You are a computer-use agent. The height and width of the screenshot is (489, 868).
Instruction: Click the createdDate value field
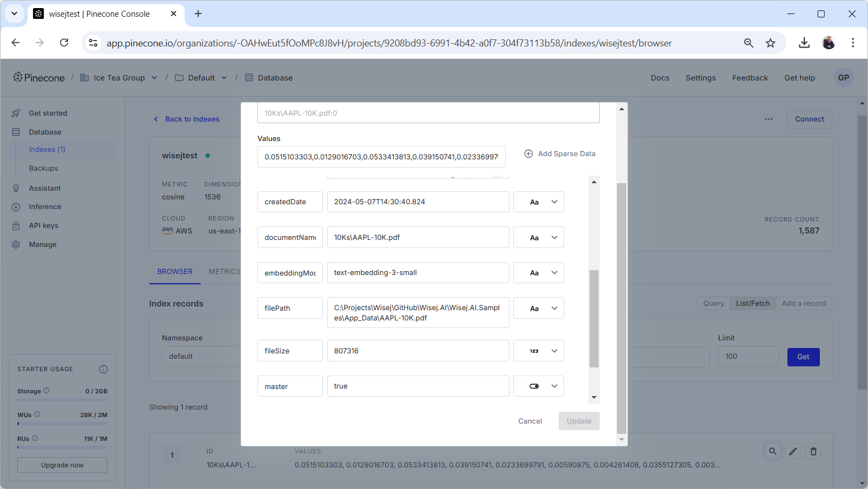tap(418, 202)
